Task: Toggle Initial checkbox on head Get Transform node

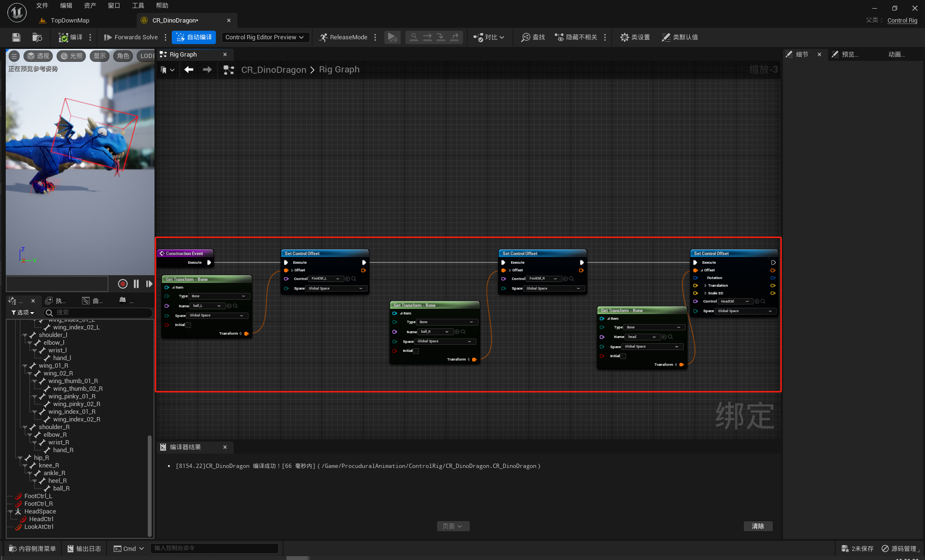Action: point(623,356)
